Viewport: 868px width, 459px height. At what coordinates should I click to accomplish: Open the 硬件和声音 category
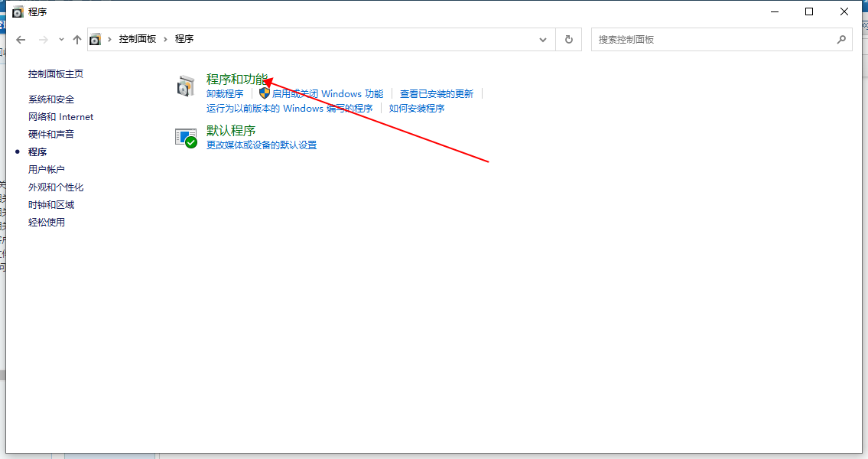click(51, 134)
